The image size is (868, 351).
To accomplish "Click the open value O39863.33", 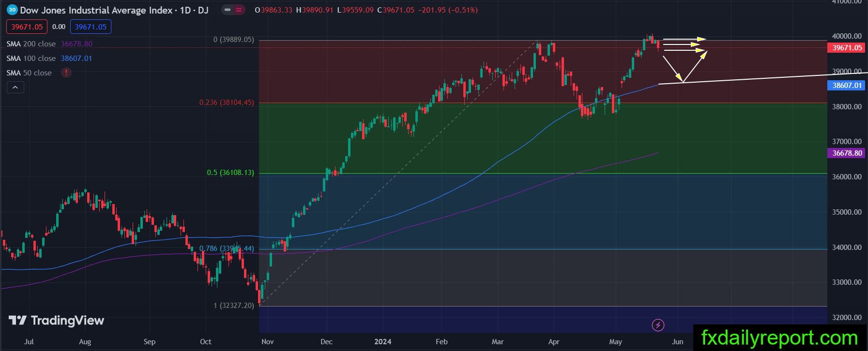I will click(x=274, y=10).
